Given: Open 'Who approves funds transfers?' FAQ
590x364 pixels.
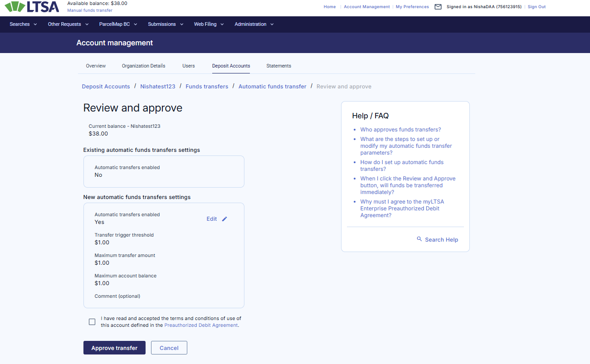Looking at the screenshot, I should pos(400,130).
